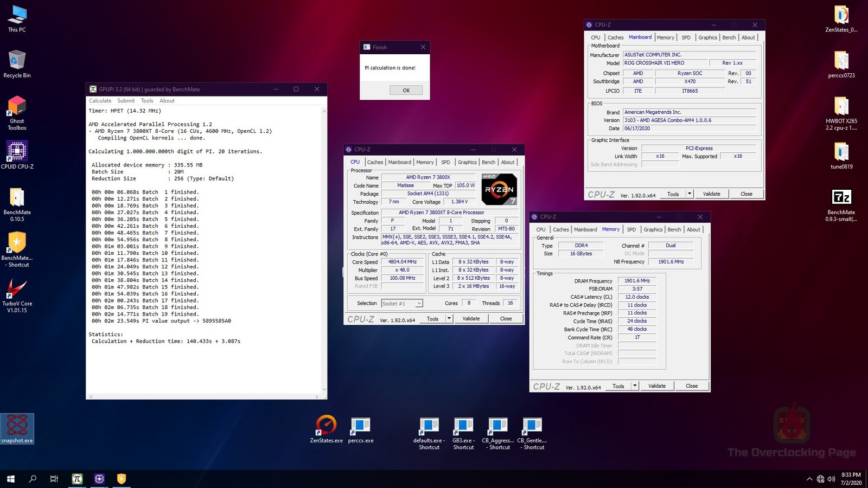The image size is (868, 488).
Task: Open Tools dropdown arrow in CPU window
Action: click(449, 319)
